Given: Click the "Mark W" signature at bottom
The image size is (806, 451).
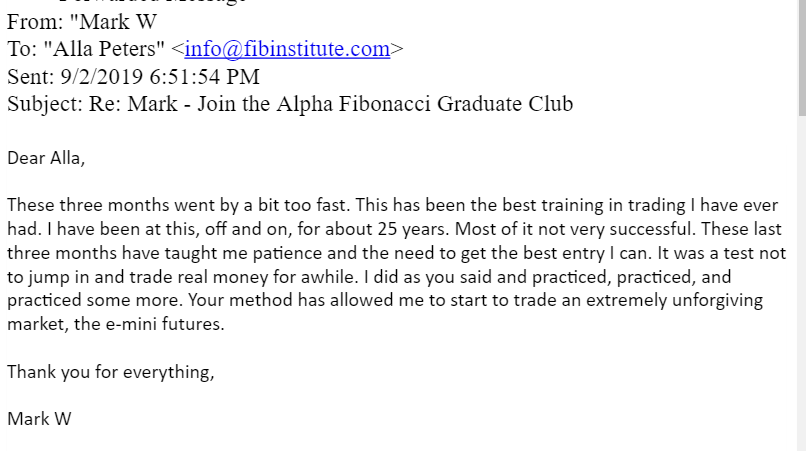Looking at the screenshot, I should click(x=39, y=419).
